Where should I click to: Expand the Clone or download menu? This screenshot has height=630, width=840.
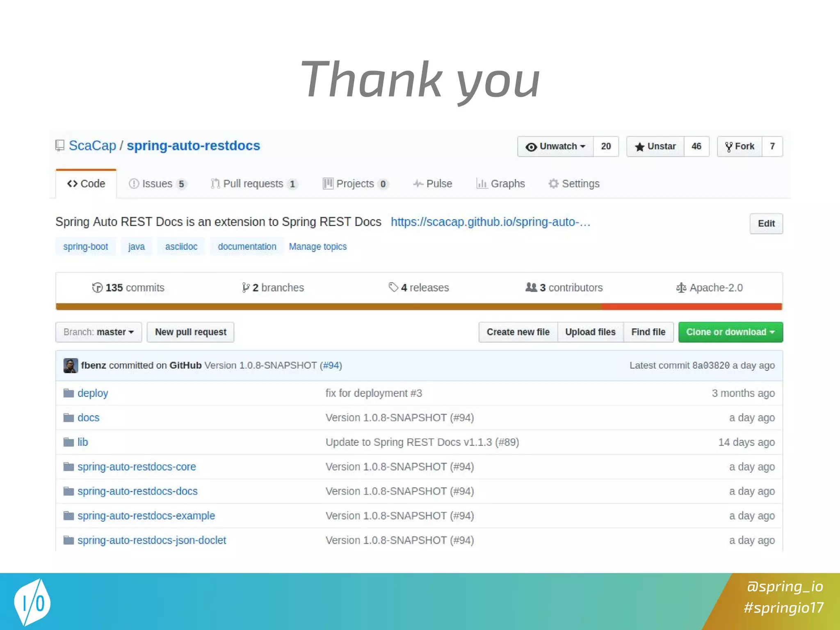pyautogui.click(x=730, y=332)
